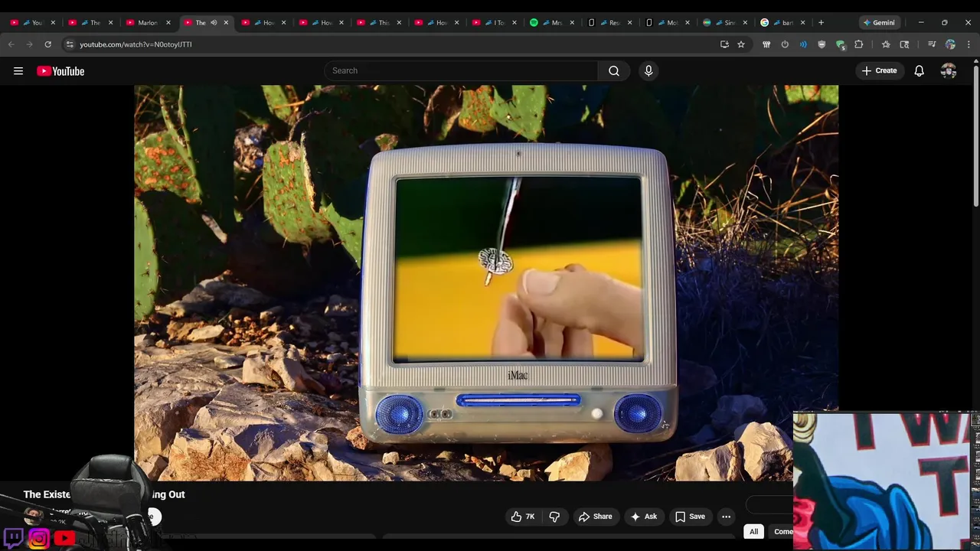
Task: Dislike the video with thumbs-down
Action: (x=554, y=517)
